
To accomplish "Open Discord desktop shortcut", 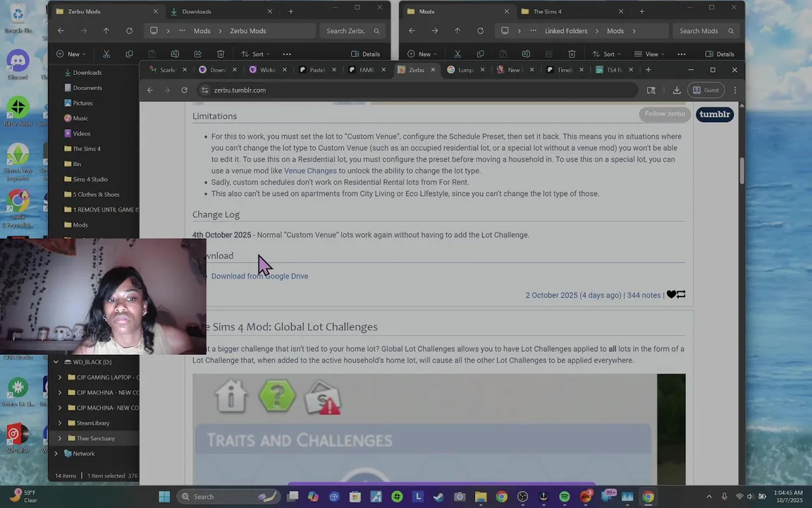I will pos(18,66).
